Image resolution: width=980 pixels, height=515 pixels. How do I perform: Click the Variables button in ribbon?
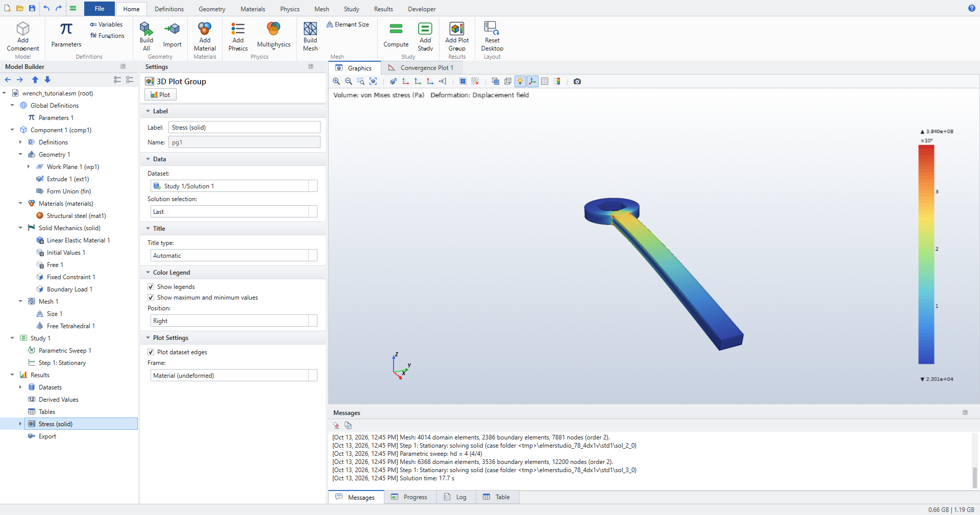click(106, 24)
